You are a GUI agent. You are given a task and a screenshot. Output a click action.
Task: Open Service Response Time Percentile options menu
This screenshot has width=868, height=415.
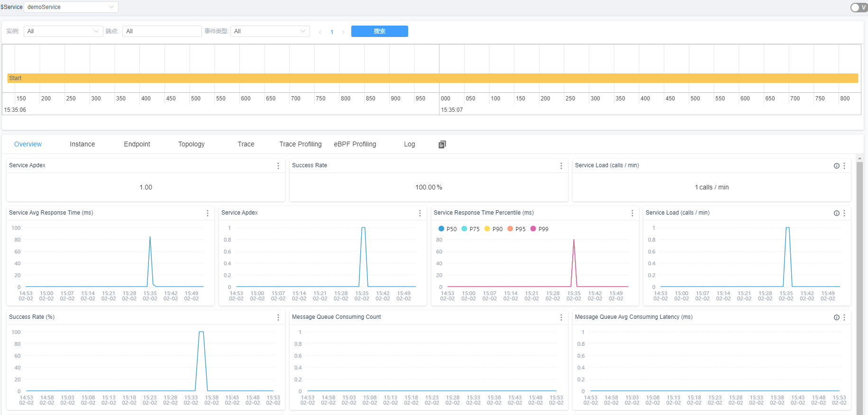[632, 213]
